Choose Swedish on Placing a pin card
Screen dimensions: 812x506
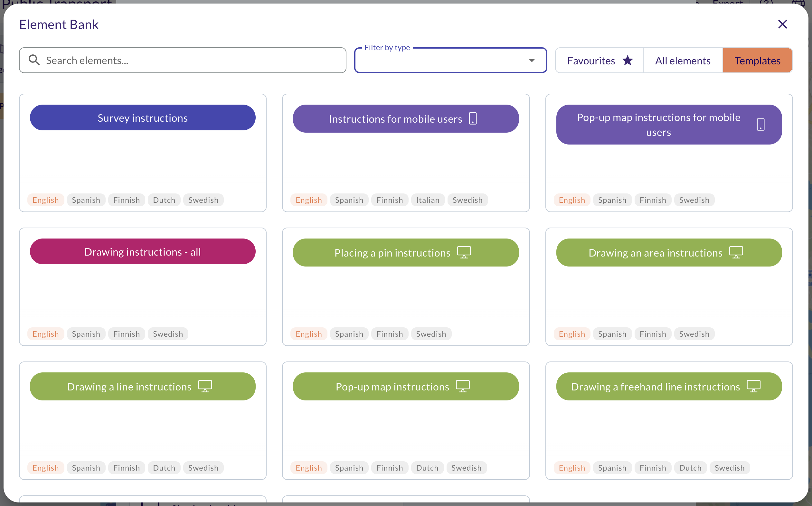[x=431, y=334]
